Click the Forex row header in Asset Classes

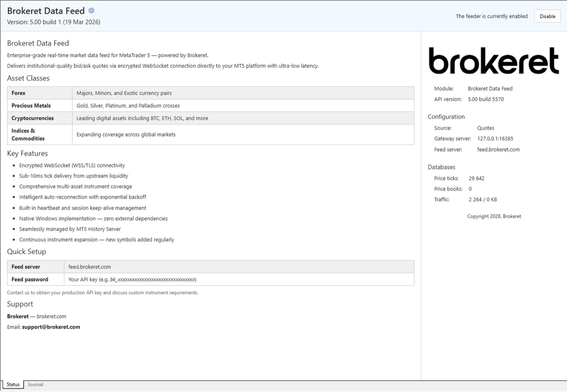coord(40,93)
